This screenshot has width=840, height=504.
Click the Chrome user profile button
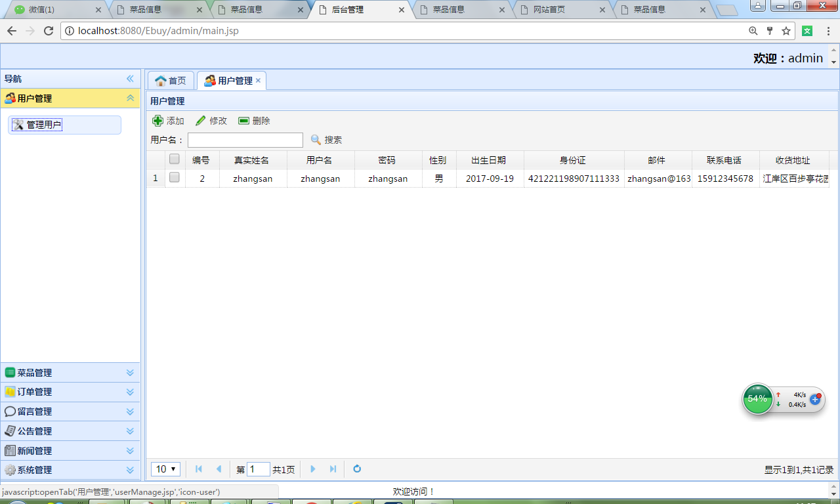[x=757, y=6]
